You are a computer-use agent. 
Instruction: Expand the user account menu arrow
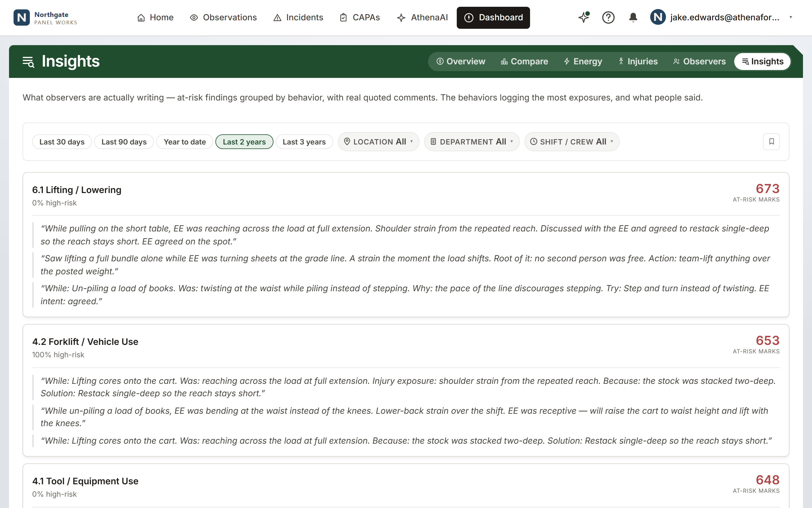pyautogui.click(x=791, y=17)
